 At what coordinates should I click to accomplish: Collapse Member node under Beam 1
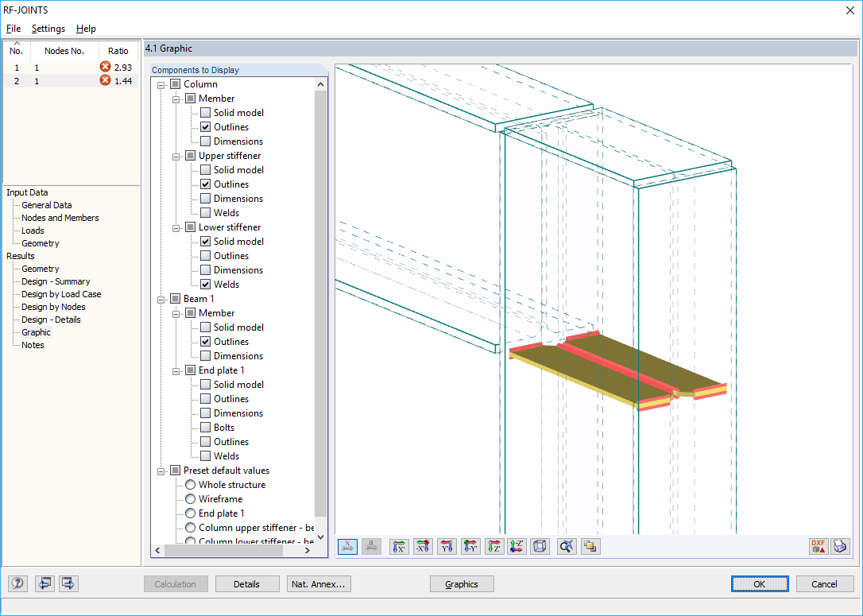176,313
